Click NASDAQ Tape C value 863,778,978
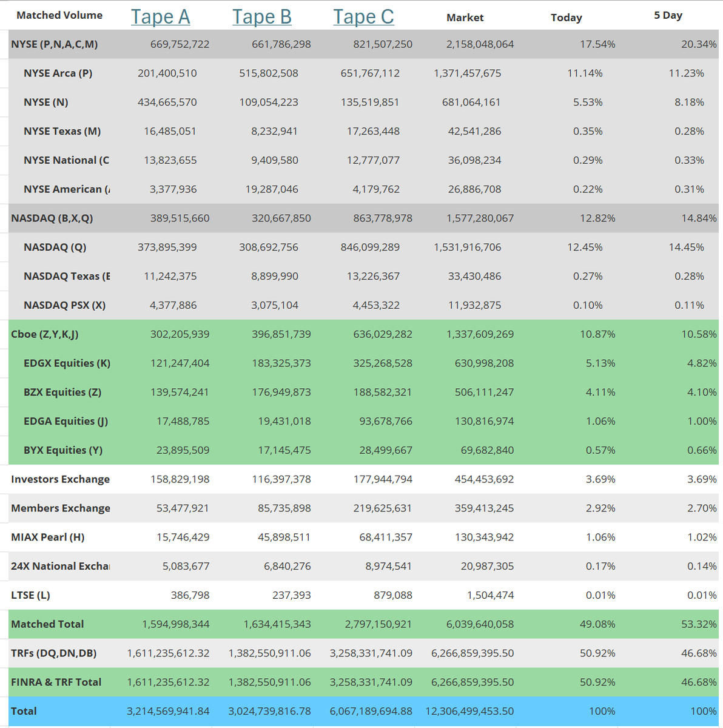Screen dimensions: 723x728 tap(383, 218)
